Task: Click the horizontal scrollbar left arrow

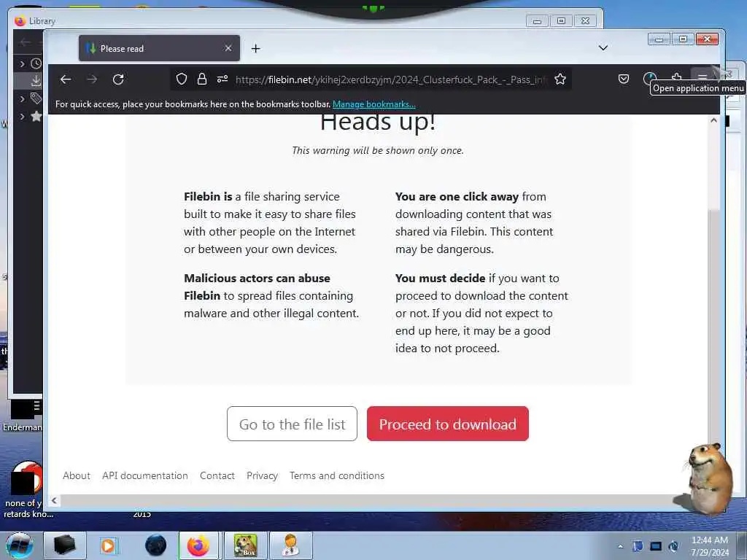Action: coord(54,500)
